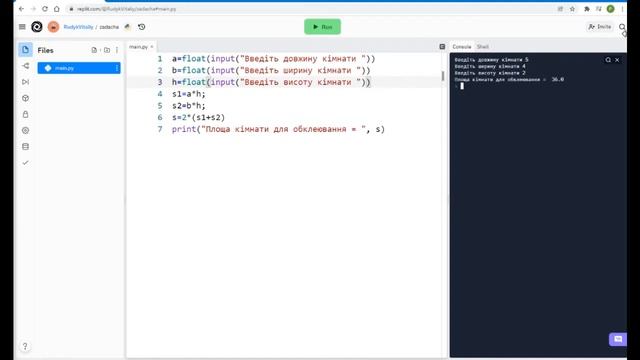Open the Settings gear sidebar icon
This screenshot has width=640, height=360.
tap(25, 131)
